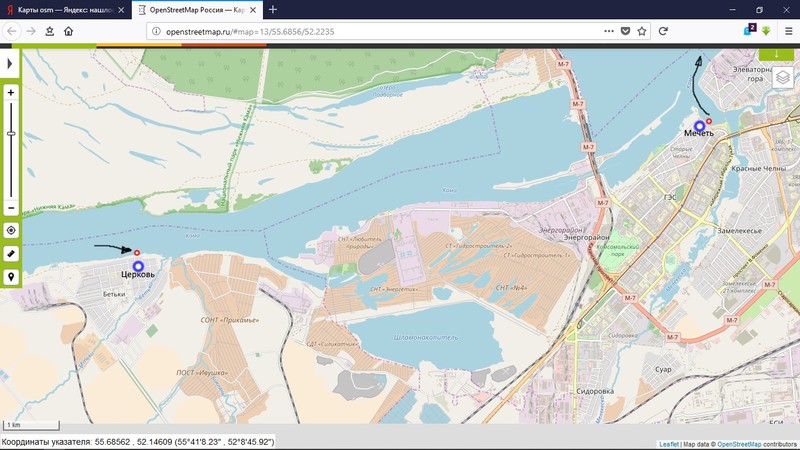Open a new browser tab
The width and height of the screenshot is (800, 450).
273,9
